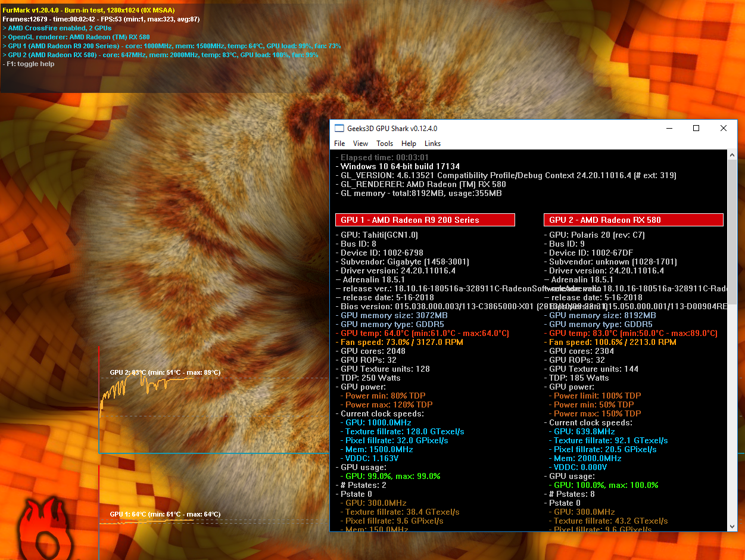Close the GPU Shark window
Image resolution: width=745 pixels, height=560 pixels.
724,128
